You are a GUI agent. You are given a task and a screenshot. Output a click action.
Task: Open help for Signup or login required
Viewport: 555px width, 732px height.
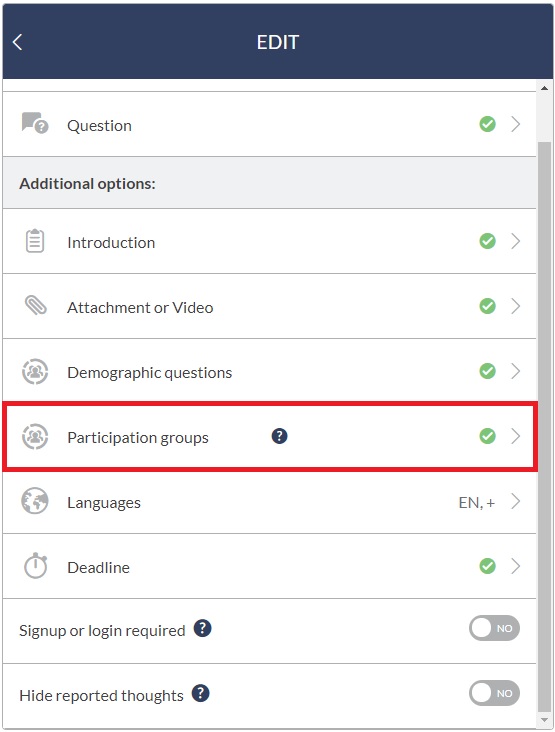[203, 628]
